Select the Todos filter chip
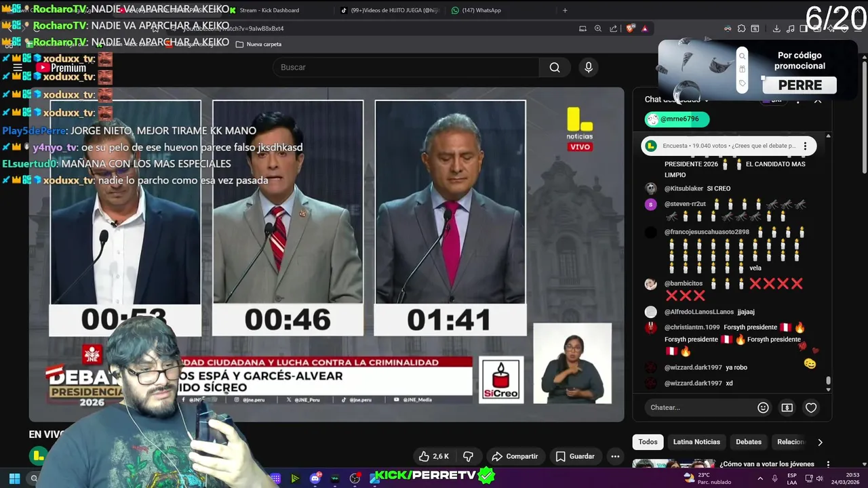 pos(648,442)
